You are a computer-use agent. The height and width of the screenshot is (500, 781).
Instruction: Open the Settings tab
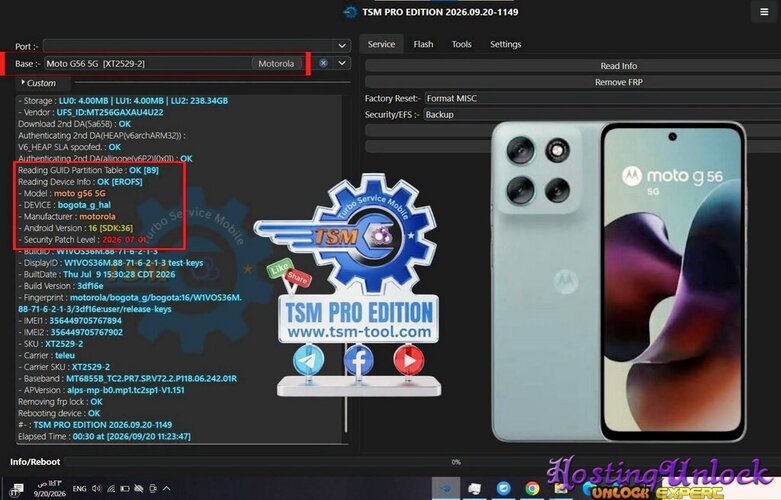tap(506, 44)
